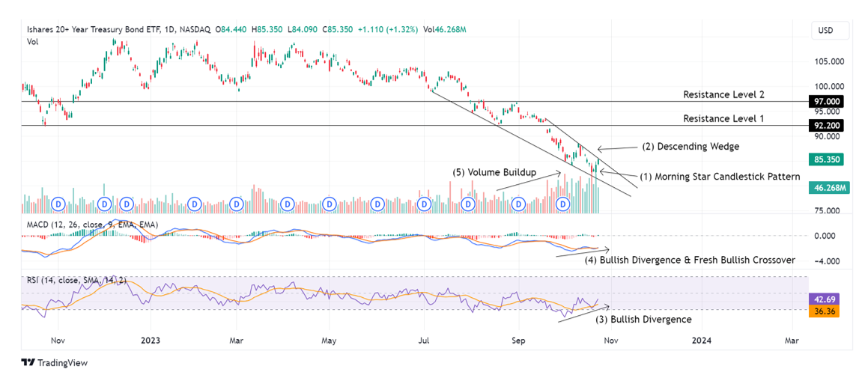Image resolution: width=868 pixels, height=378 pixels.
Task: Select the Bullish Divergence & Fresh Bullish Crossover text
Action: (x=697, y=260)
